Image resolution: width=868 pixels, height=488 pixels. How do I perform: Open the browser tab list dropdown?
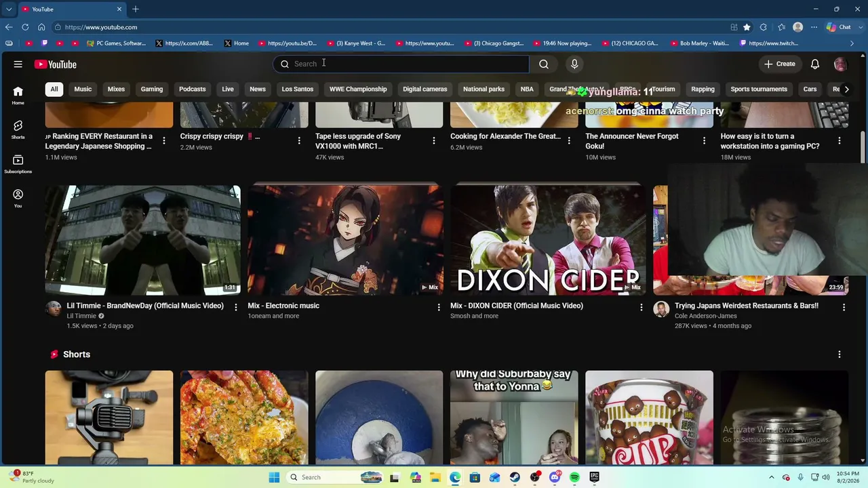[9, 9]
